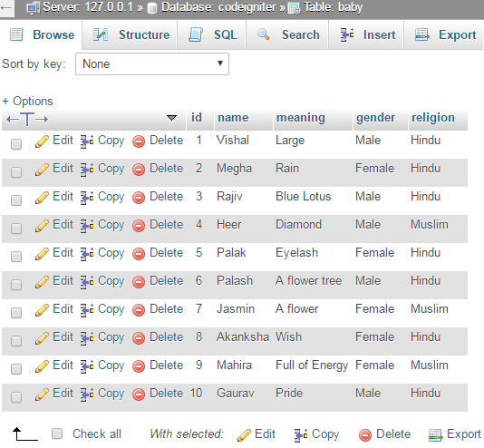Click the back arrow at top left
Viewport: 484px width, 448px height.
(6, 8)
